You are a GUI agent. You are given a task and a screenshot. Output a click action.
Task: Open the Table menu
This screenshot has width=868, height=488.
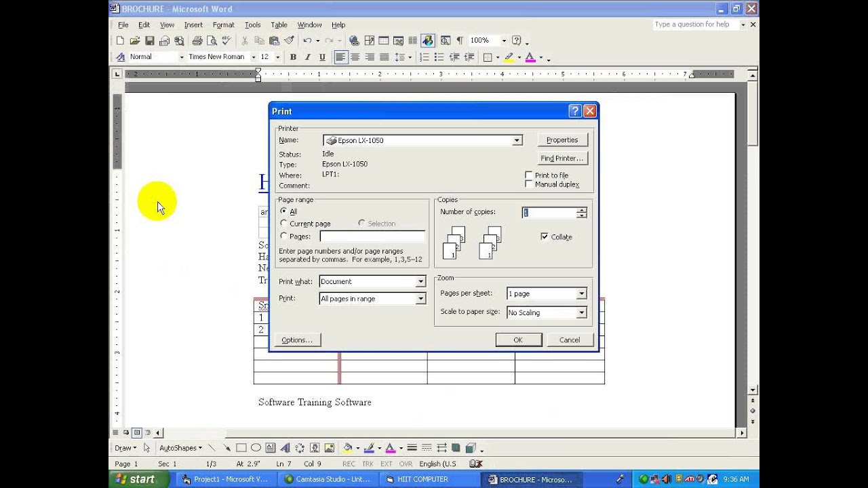coord(279,25)
